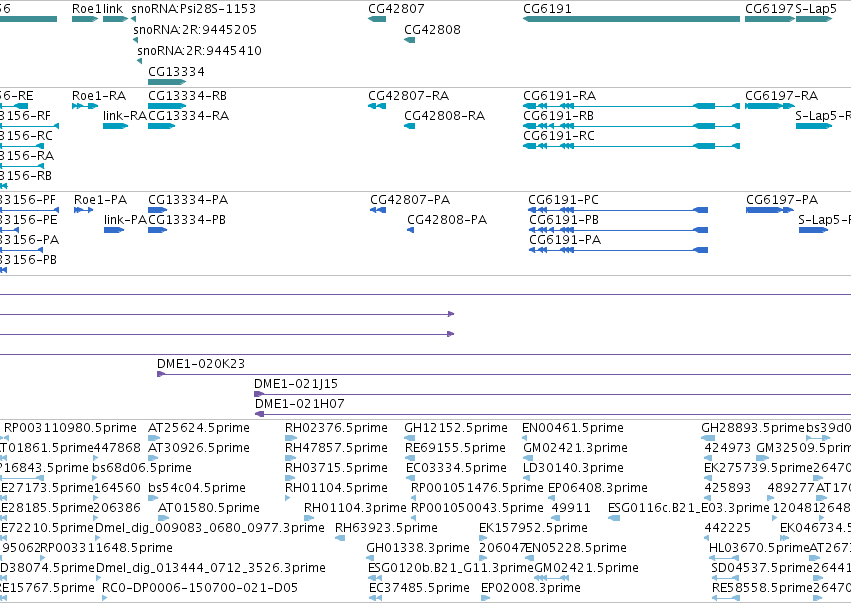851x603 pixels.
Task: Select BAC clone DME1-020K23
Action: coord(201,364)
